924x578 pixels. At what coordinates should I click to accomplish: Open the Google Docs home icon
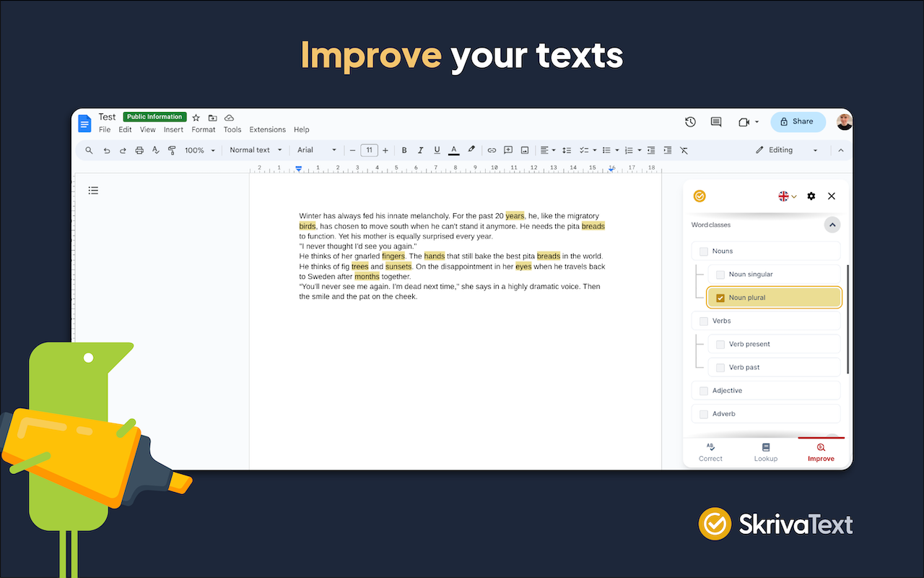pos(85,123)
